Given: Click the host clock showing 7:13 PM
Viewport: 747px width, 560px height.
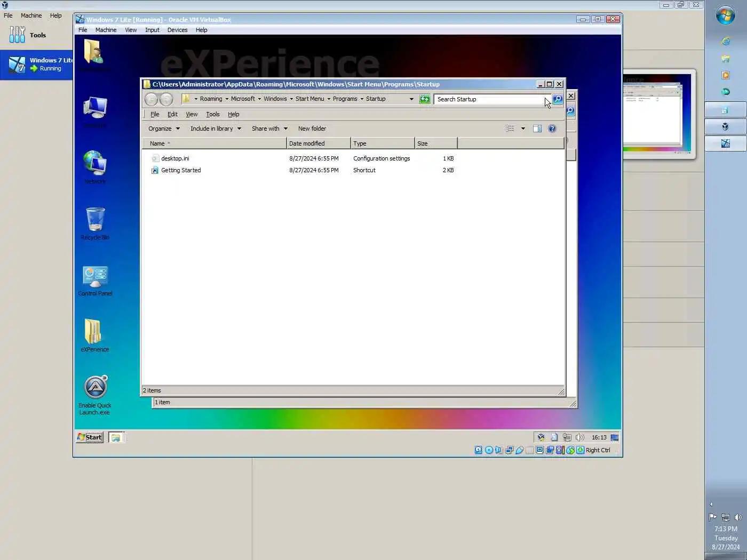Looking at the screenshot, I should click(x=726, y=529).
